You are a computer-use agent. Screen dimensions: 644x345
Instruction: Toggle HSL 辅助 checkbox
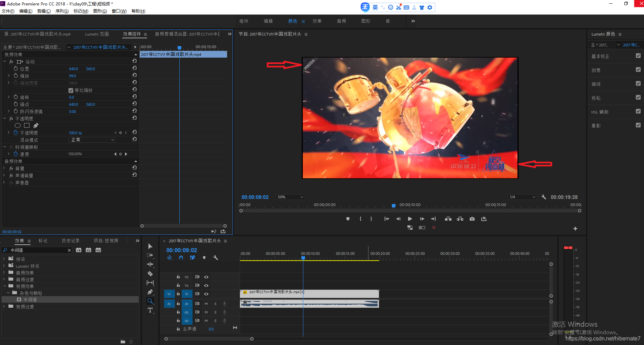638,111
